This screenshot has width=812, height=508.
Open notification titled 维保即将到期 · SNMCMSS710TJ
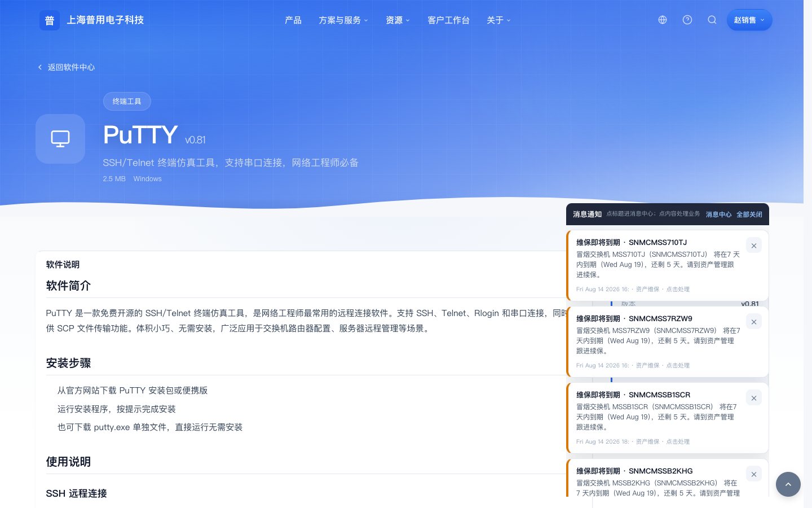point(632,242)
